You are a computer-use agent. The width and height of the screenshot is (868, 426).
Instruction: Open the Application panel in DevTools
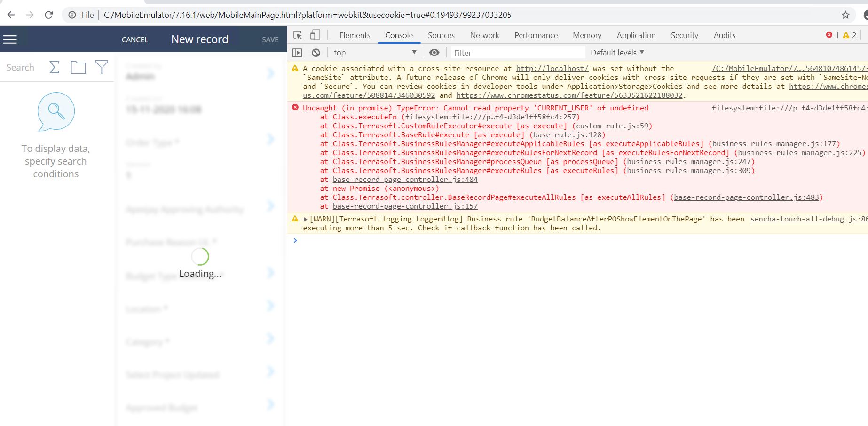(x=636, y=35)
